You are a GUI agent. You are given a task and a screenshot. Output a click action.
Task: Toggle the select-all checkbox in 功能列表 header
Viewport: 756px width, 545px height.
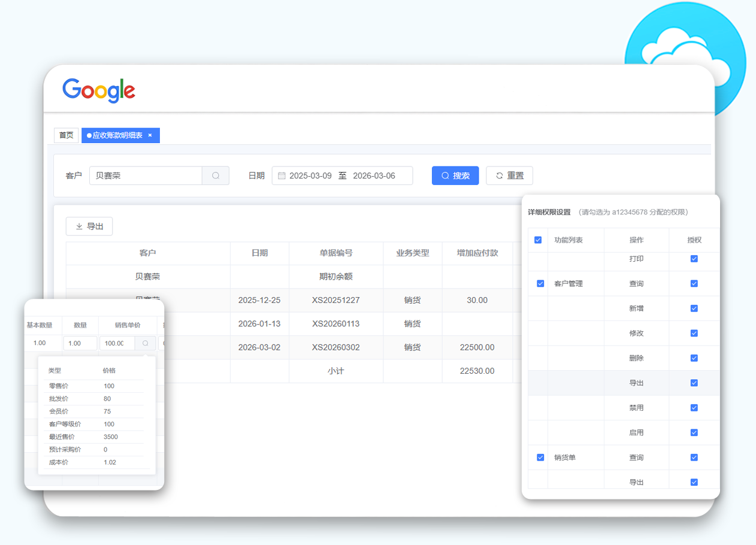(538, 240)
